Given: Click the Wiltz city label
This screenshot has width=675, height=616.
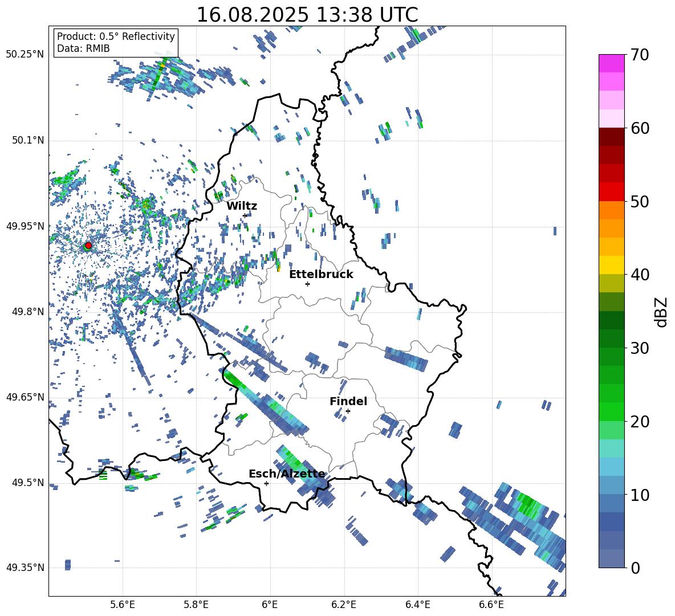Looking at the screenshot, I should click(x=242, y=206).
